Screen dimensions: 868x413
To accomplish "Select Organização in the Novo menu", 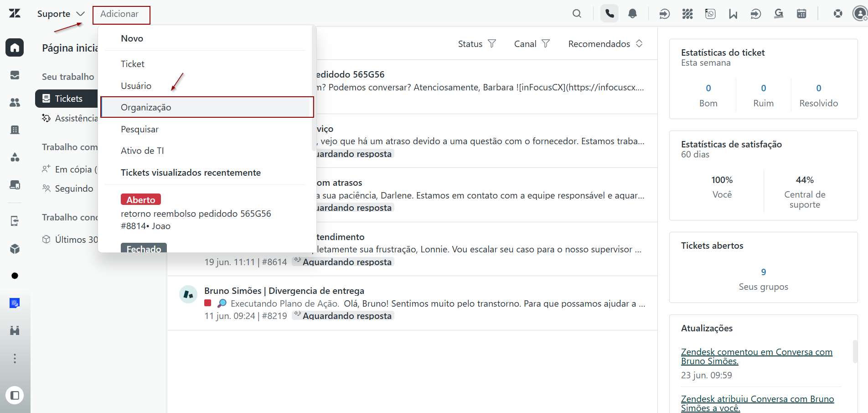I will 206,107.
